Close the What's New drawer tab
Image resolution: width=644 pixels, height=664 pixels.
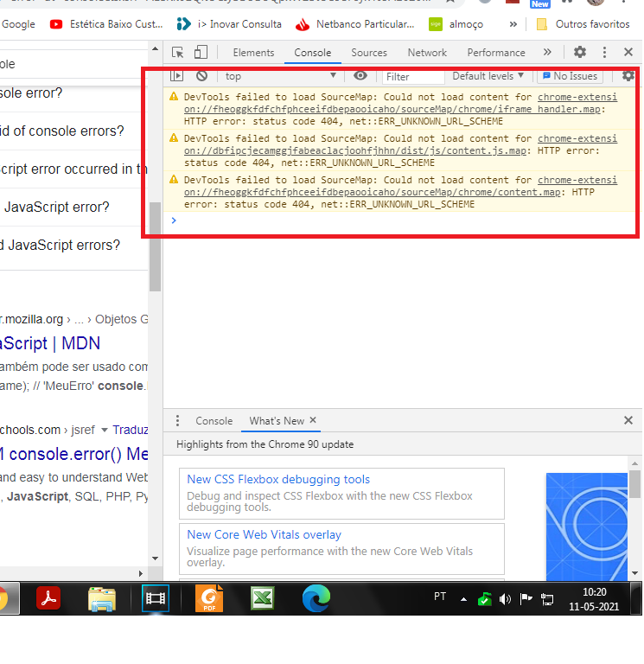(313, 420)
